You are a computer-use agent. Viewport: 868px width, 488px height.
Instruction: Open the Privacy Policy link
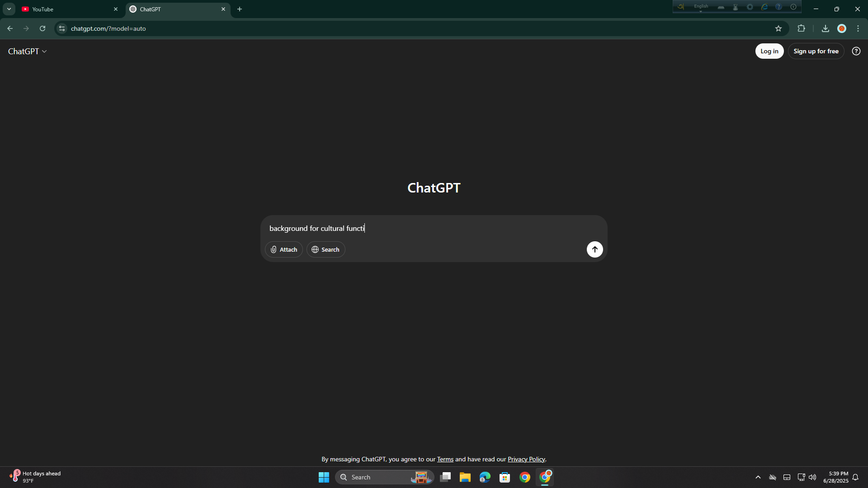tap(526, 459)
